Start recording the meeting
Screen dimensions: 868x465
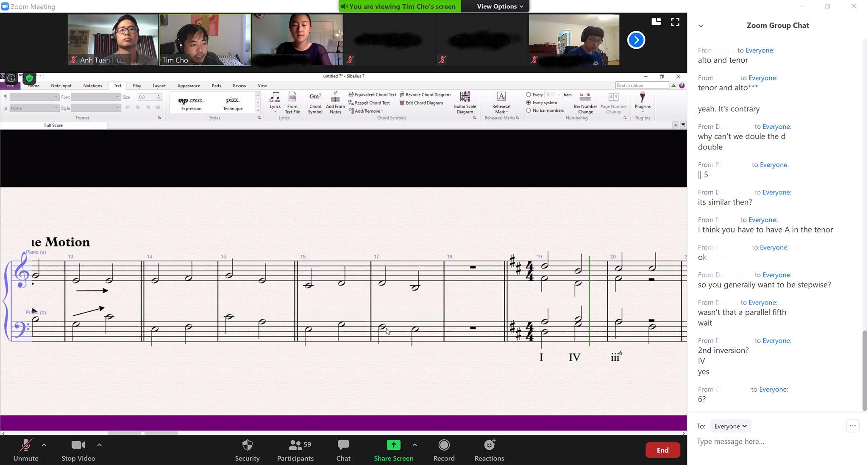(444, 450)
